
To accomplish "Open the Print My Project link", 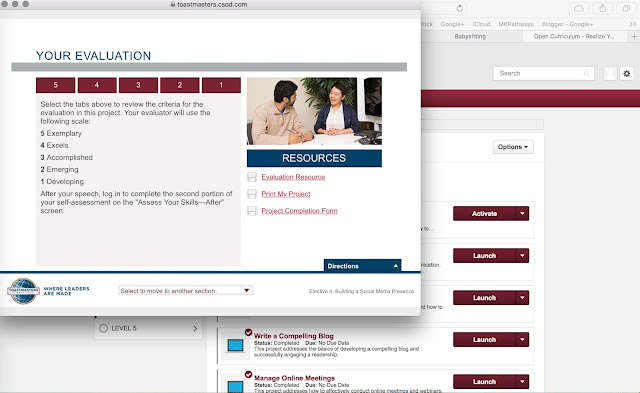I will [286, 194].
